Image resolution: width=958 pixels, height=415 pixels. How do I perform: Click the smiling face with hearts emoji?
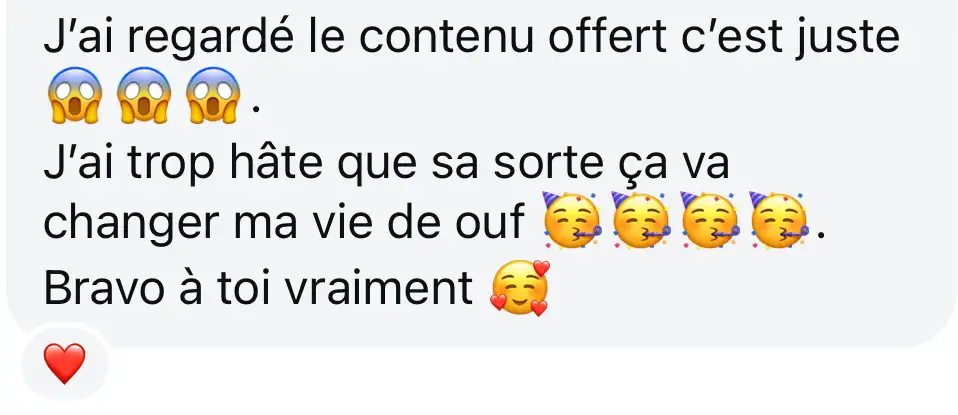pyautogui.click(x=520, y=288)
